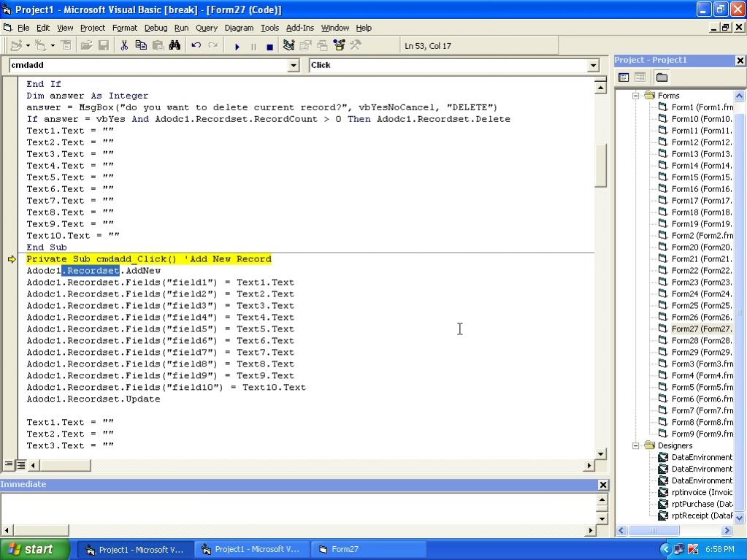
Task: Open the Click procedure dropdown
Action: pyautogui.click(x=593, y=65)
